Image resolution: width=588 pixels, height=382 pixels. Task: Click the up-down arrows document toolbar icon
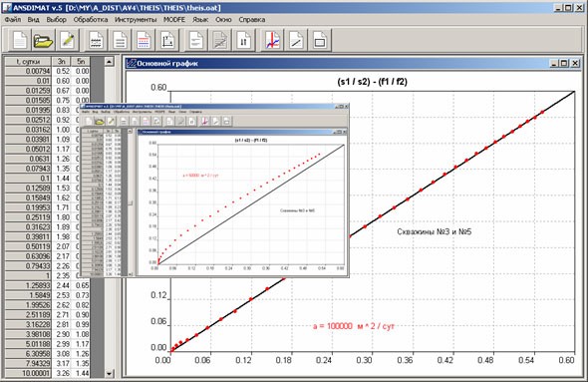[243, 40]
